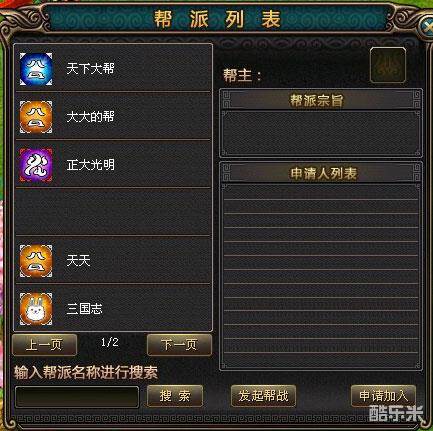Click the rabbit emblem of 三国志
433x431 pixels.
click(36, 309)
